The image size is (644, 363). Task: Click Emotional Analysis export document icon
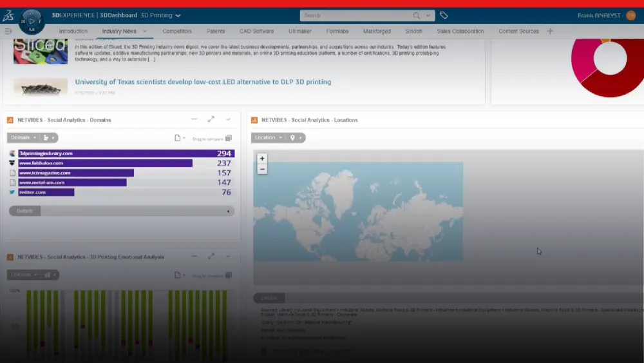tap(178, 275)
